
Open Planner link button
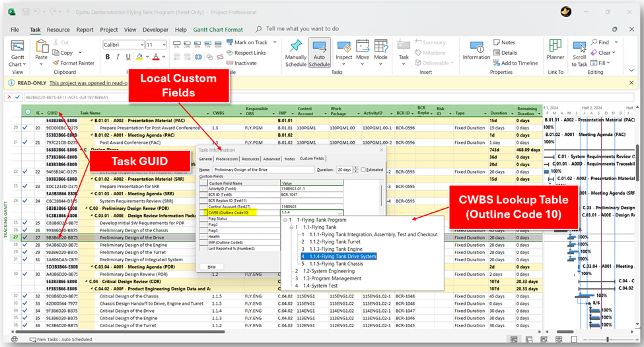pyautogui.click(x=555, y=49)
